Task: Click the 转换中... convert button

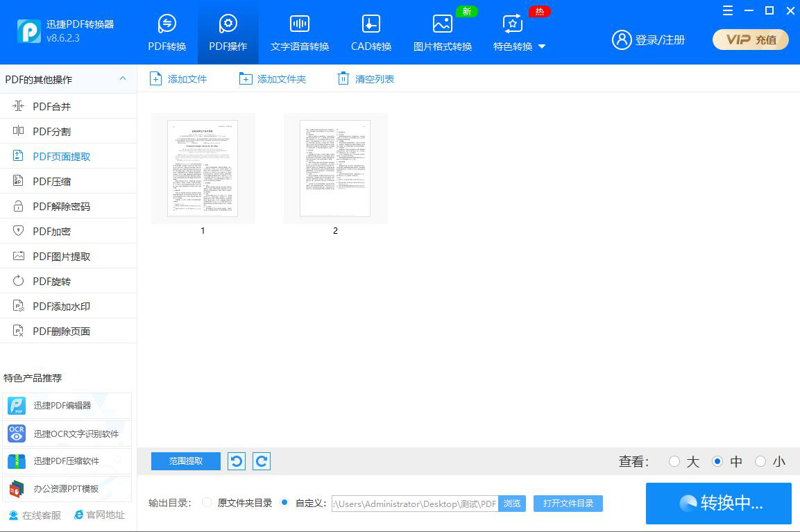Action: point(718,504)
